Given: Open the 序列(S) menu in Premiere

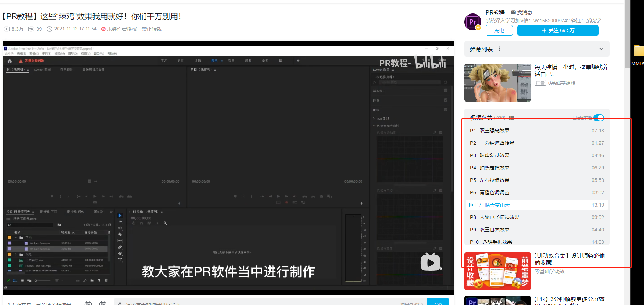Looking at the screenshot, I should click(x=47, y=54).
